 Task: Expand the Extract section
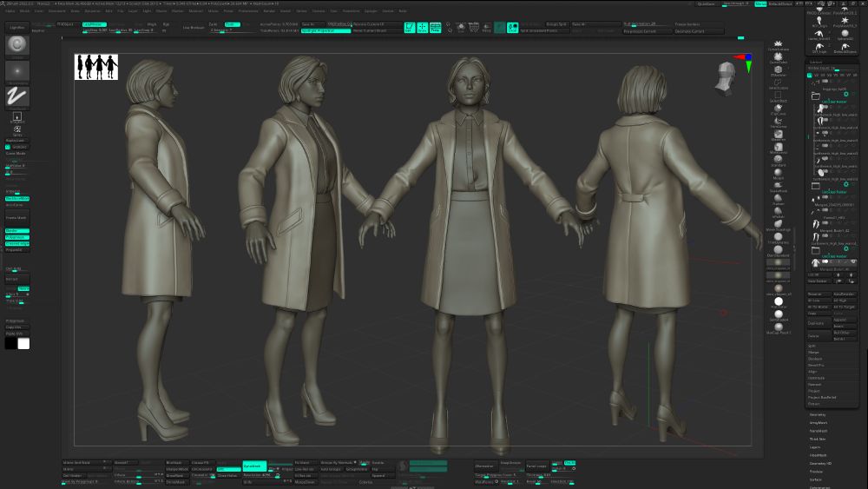point(814,404)
